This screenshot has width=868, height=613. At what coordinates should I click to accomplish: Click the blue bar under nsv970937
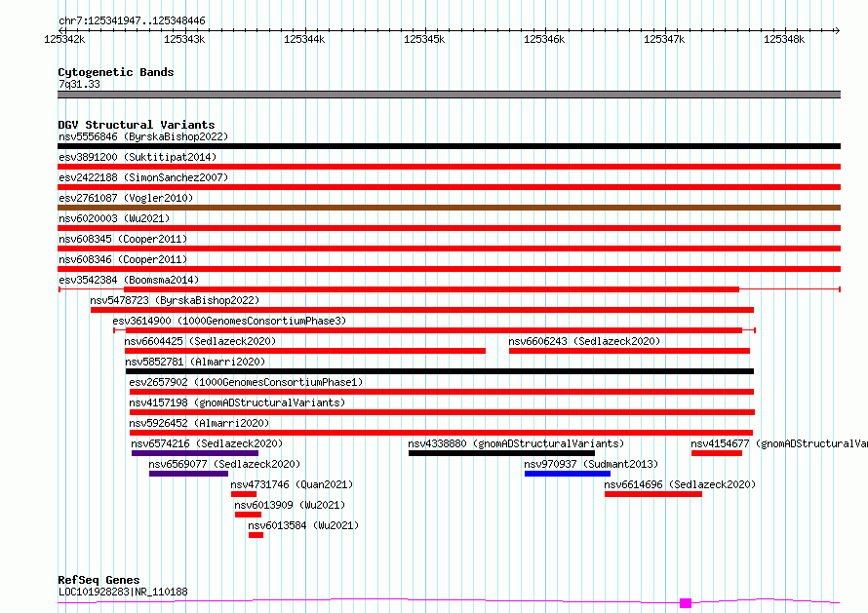(568, 475)
